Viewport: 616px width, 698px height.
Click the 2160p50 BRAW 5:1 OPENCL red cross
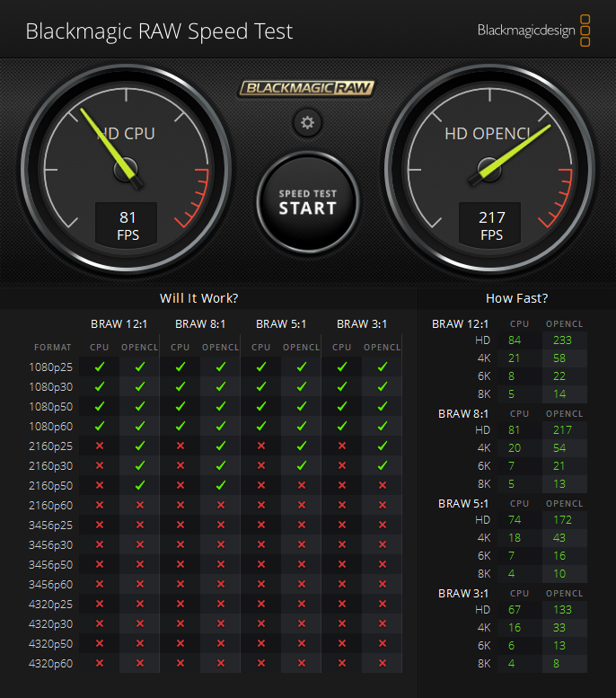(x=302, y=485)
